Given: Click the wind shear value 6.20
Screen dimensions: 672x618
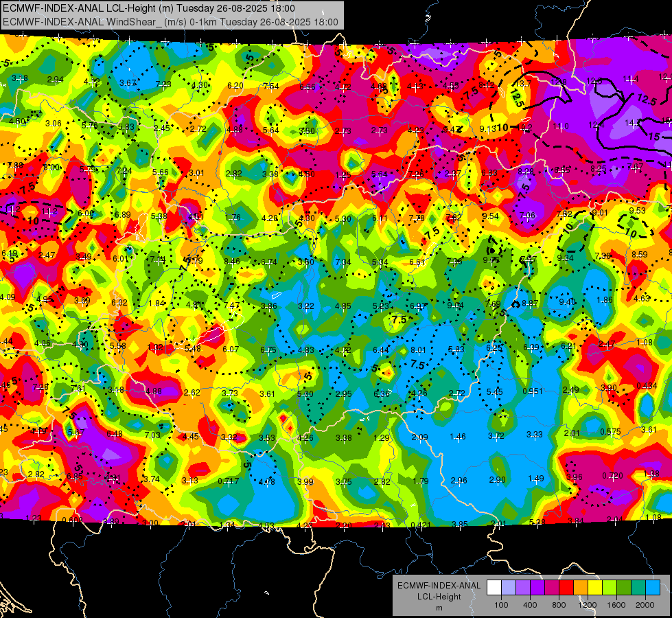Looking at the screenshot, I should pos(235,86).
